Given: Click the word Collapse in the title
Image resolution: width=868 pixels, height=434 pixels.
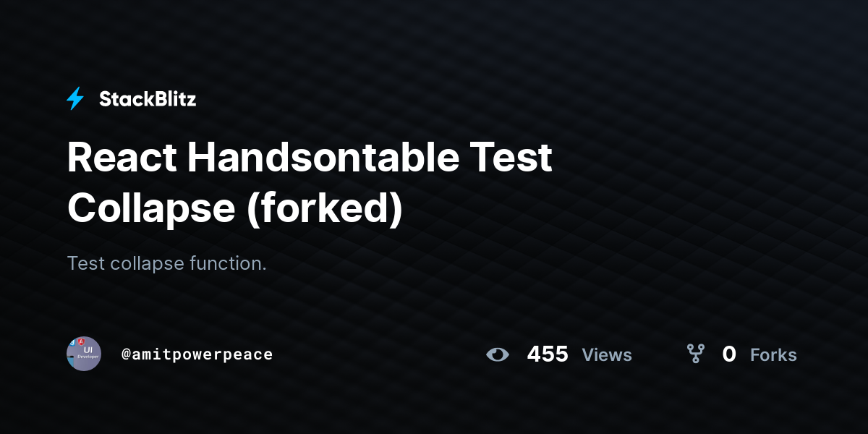Looking at the screenshot, I should (x=151, y=208).
